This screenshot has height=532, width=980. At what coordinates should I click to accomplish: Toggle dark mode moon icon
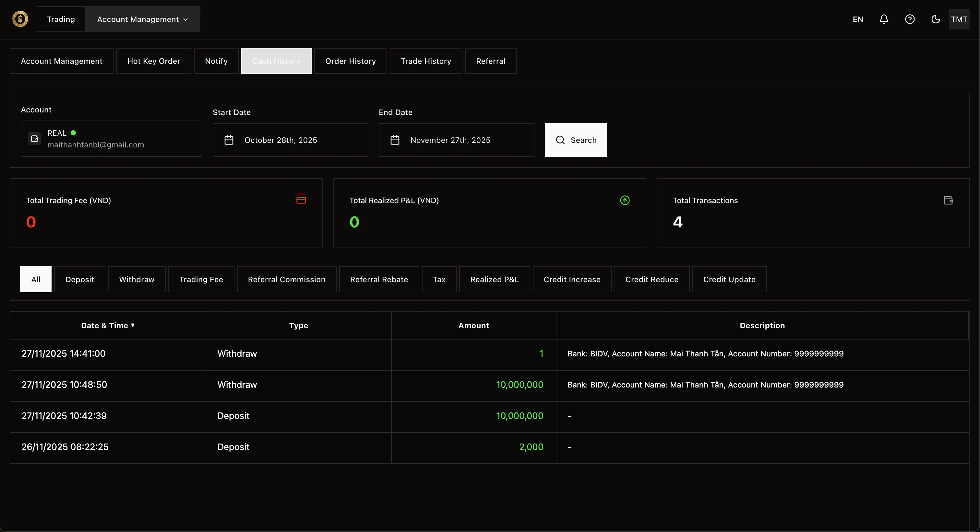(936, 19)
